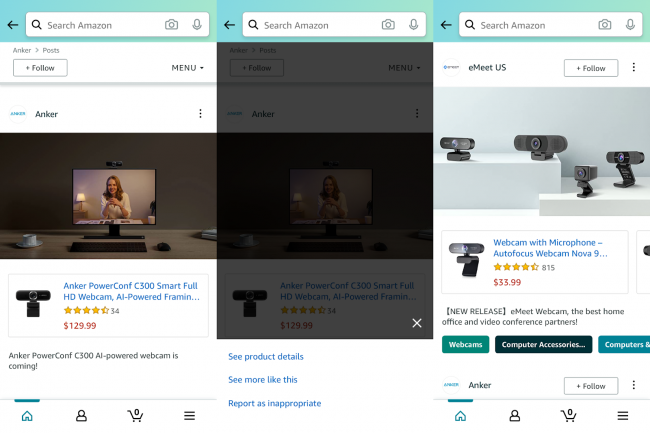Open options for bottom Anker post, right screen

click(633, 385)
